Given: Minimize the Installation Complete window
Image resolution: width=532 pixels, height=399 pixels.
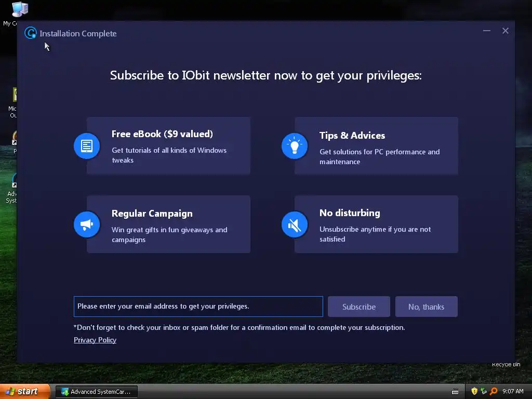Looking at the screenshot, I should pos(486,31).
